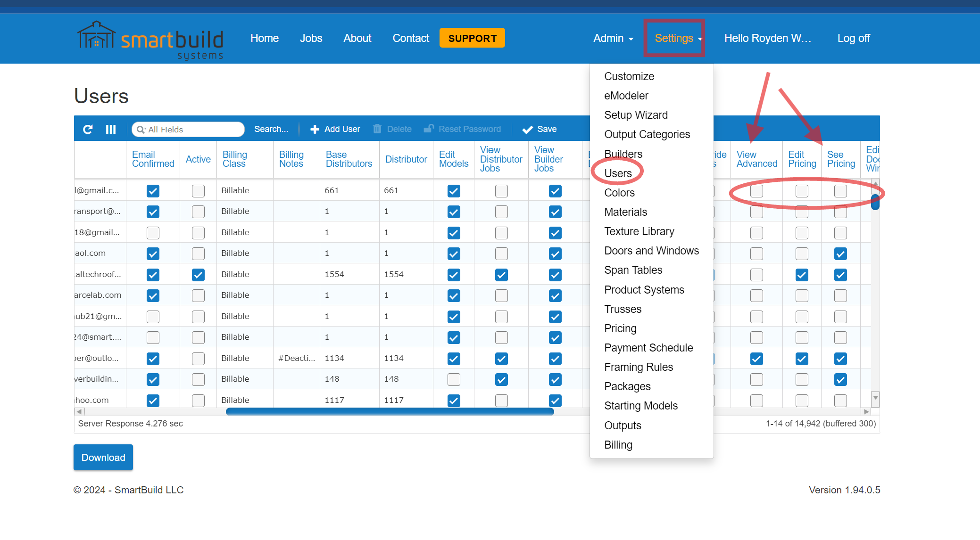
Task: Click the Save checkmark icon
Action: [528, 130]
